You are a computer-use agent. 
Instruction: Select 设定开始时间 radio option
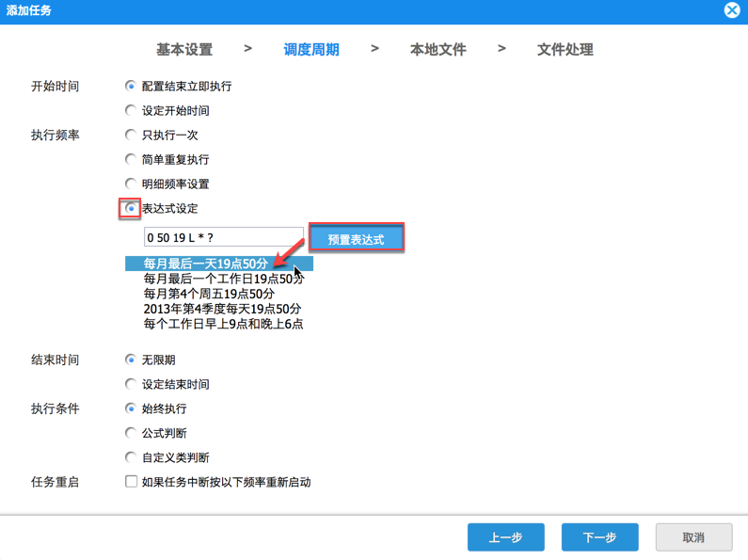(x=130, y=111)
